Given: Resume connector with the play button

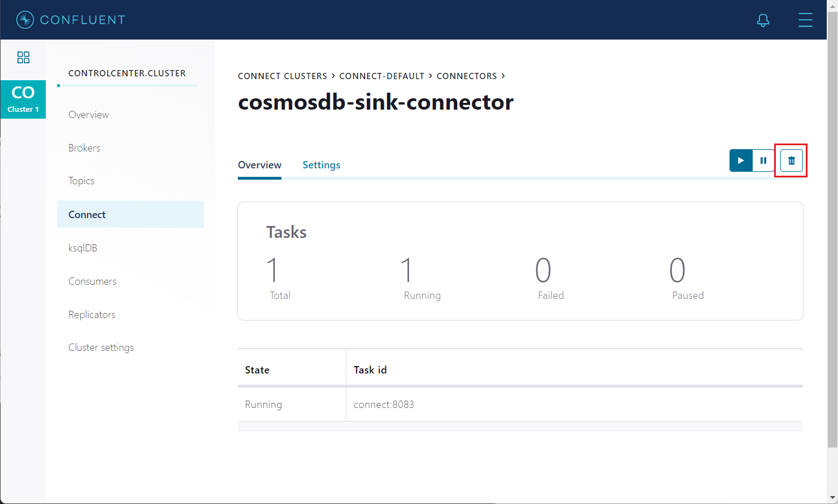Looking at the screenshot, I should [741, 160].
